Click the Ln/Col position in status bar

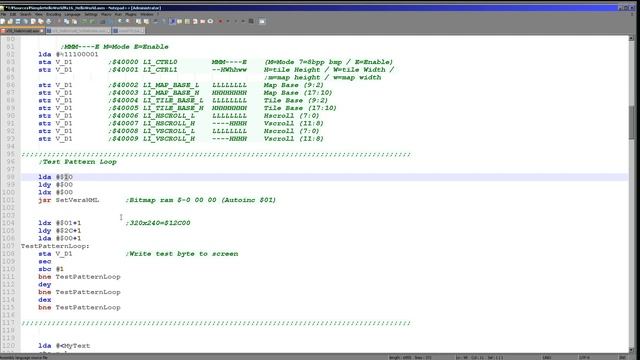480,358
